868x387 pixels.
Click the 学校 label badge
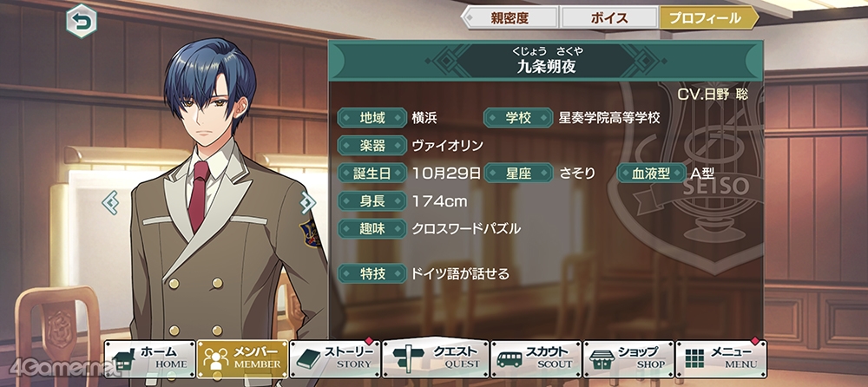click(x=518, y=117)
